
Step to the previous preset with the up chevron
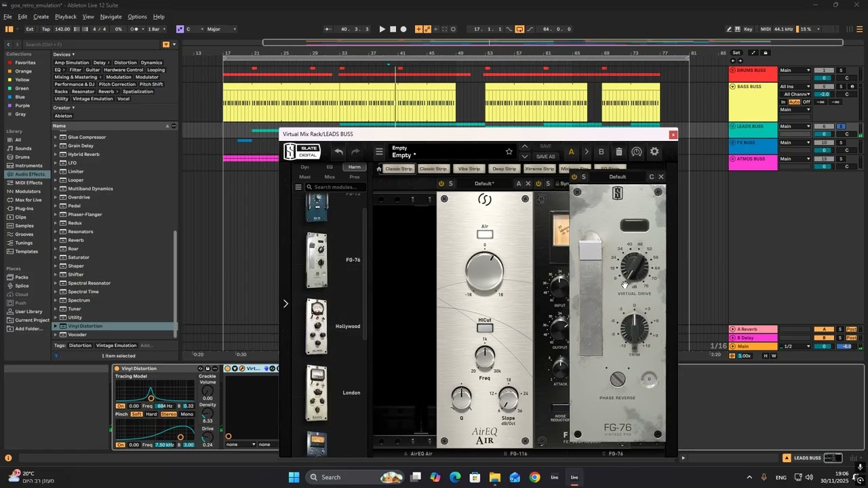pos(524,146)
